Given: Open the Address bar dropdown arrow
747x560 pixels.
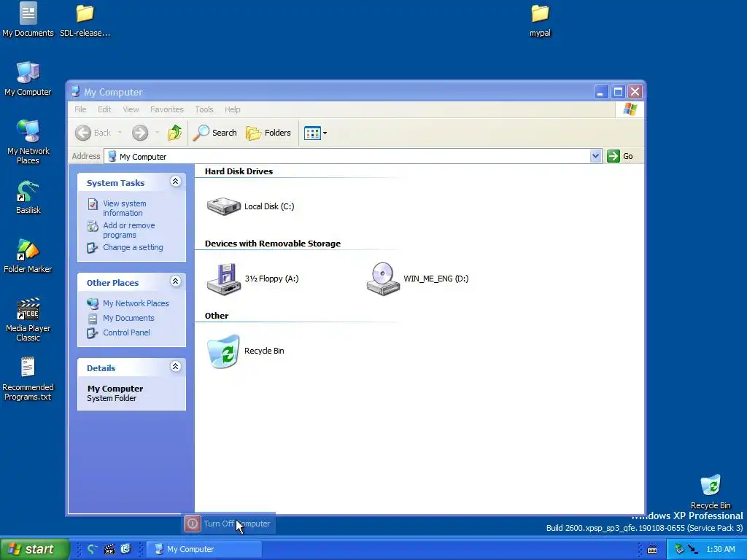Looking at the screenshot, I should coord(595,156).
